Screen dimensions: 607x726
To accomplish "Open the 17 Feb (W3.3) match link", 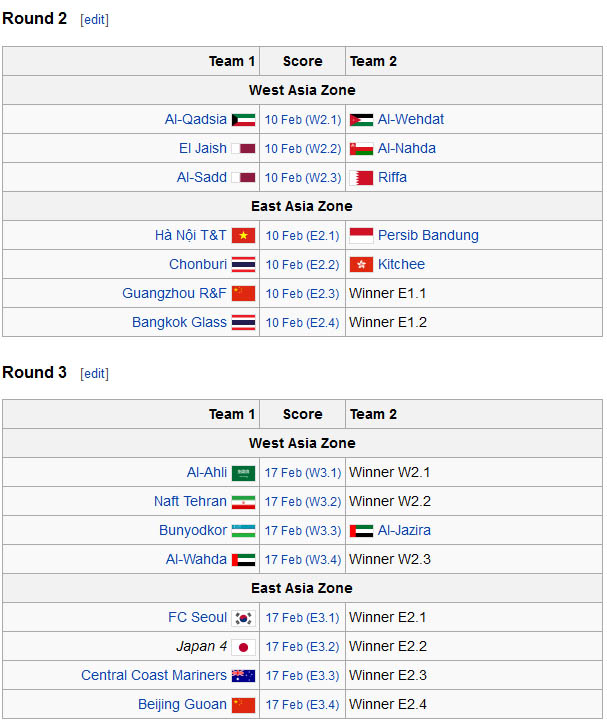I will pos(303,531).
